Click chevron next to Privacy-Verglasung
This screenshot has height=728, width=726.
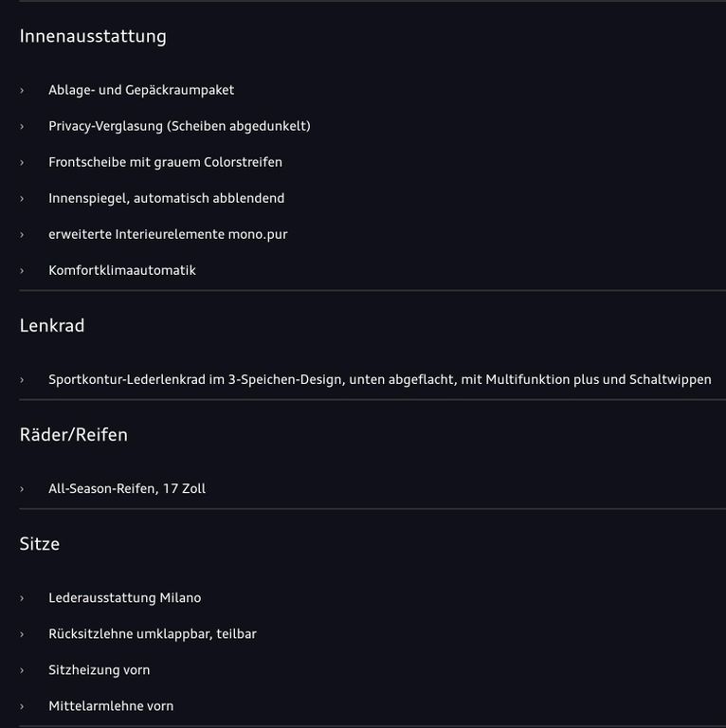[x=22, y=126]
